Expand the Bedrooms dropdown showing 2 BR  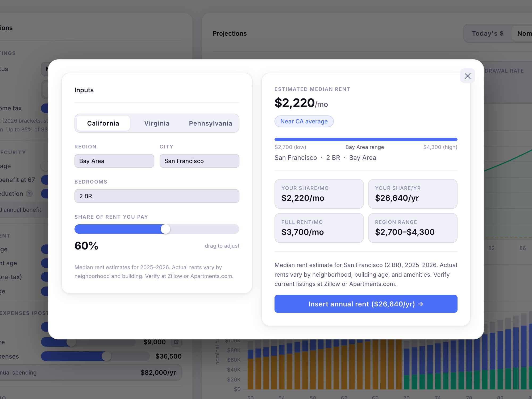tap(157, 196)
